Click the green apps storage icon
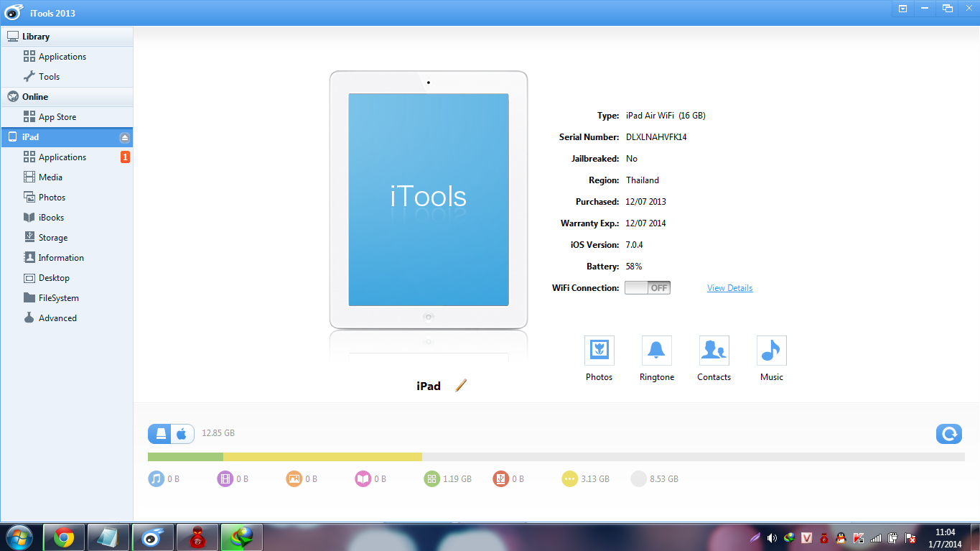980x551 pixels. click(431, 478)
